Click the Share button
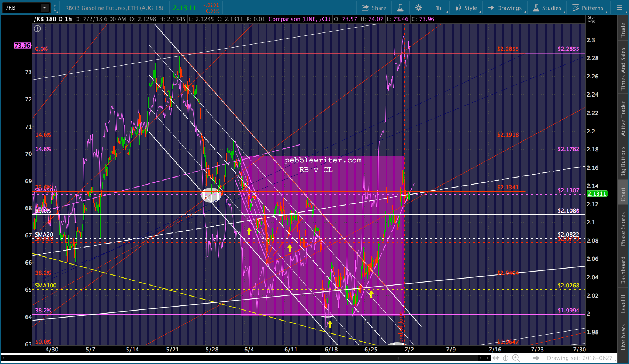Screen dimensions: 629x364 [374, 8]
